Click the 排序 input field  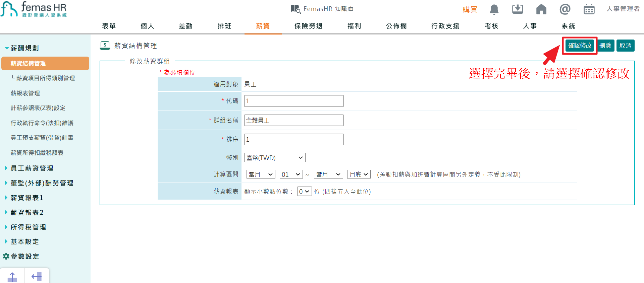pos(294,139)
